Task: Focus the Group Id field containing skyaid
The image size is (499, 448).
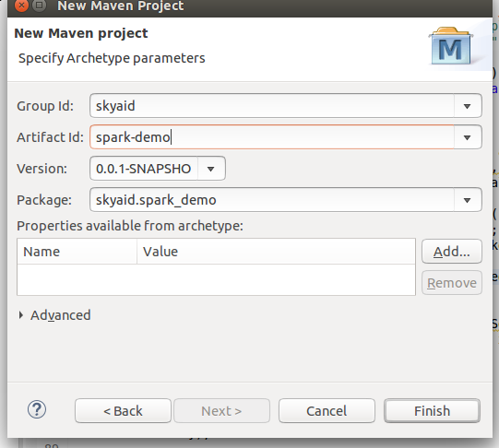Action: (x=272, y=106)
